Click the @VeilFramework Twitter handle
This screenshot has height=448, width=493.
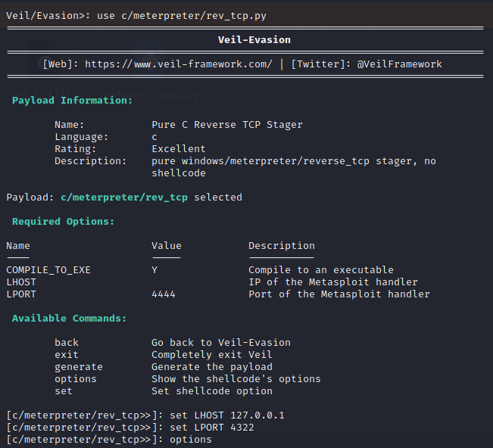coord(399,64)
